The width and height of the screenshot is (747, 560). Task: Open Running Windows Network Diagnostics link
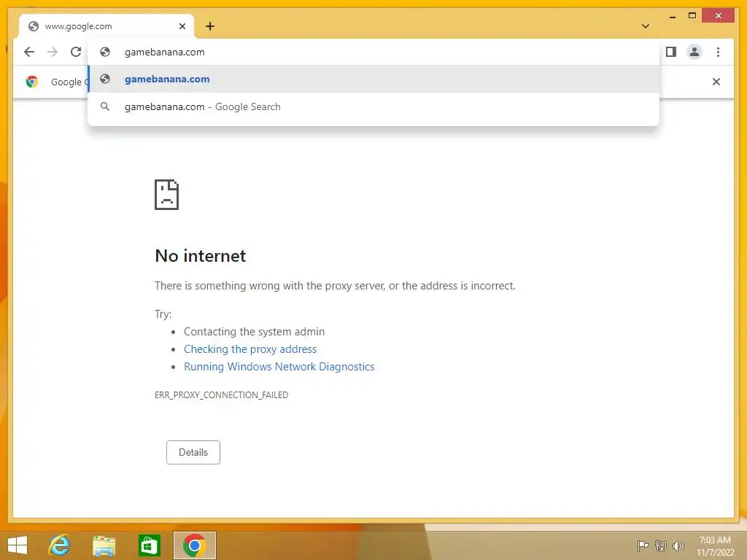[x=279, y=367]
